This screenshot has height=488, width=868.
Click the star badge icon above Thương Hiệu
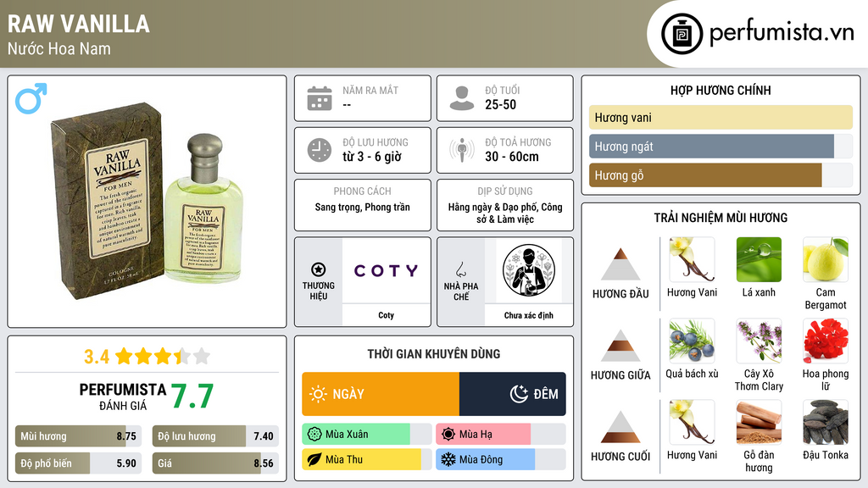[319, 269]
